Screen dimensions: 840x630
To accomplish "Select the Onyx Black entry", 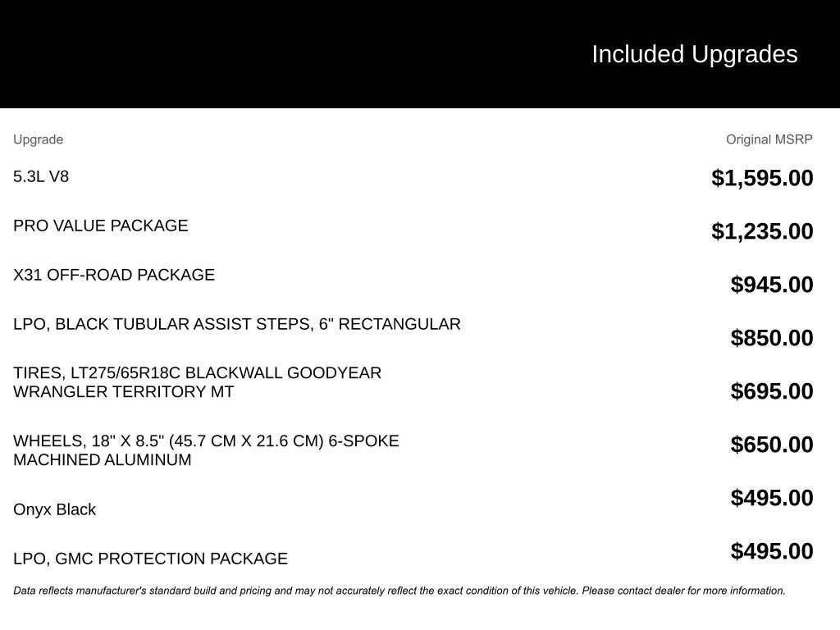I will [55, 509].
